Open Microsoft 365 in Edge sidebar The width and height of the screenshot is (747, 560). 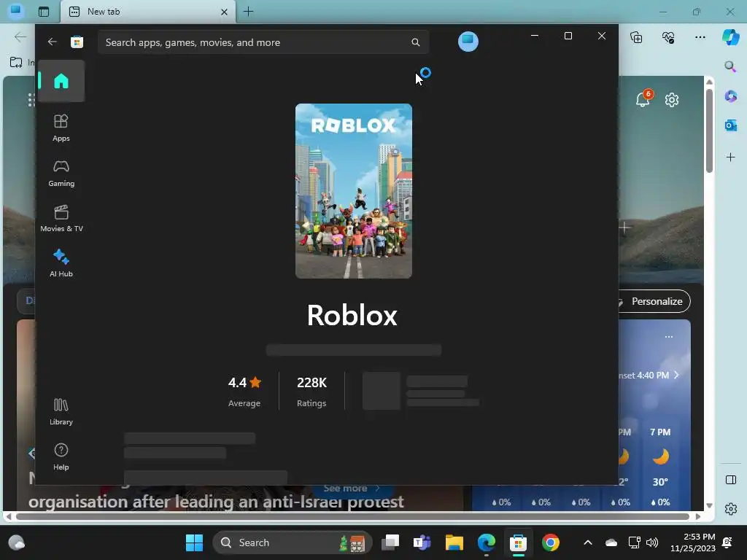click(730, 96)
